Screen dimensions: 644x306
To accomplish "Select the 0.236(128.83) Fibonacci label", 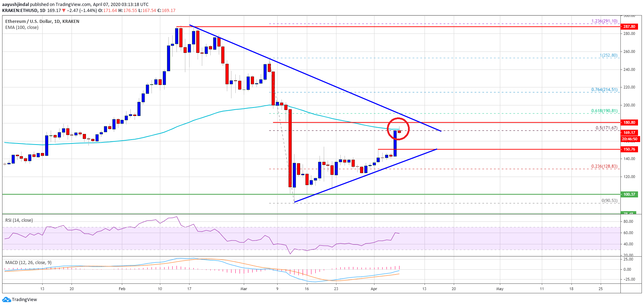I will [604, 166].
